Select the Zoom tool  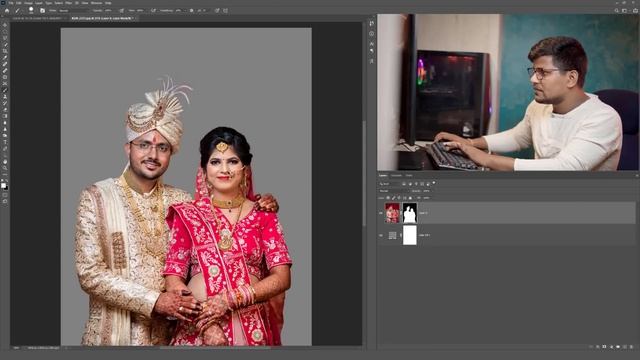[5, 168]
